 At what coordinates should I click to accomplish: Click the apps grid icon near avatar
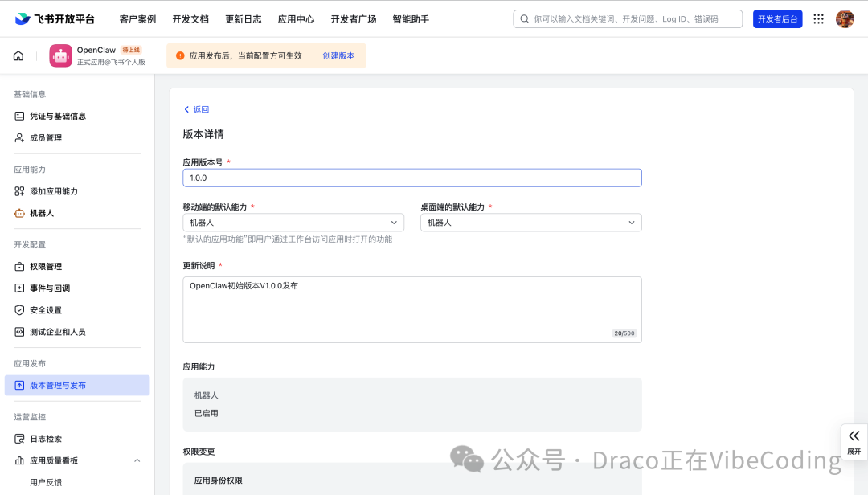click(x=818, y=18)
